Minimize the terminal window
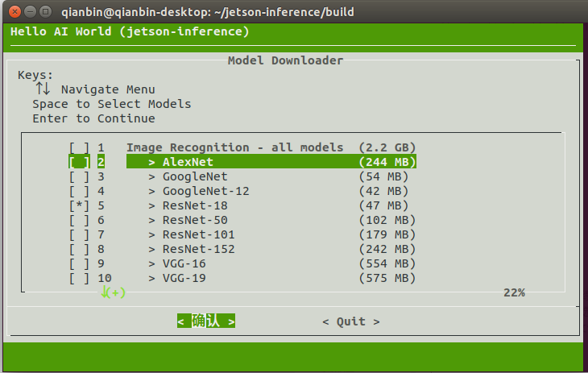 (x=31, y=11)
